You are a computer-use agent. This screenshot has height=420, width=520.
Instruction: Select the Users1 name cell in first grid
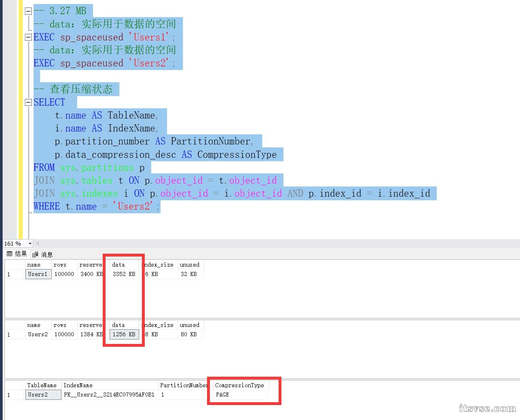pyautogui.click(x=38, y=274)
